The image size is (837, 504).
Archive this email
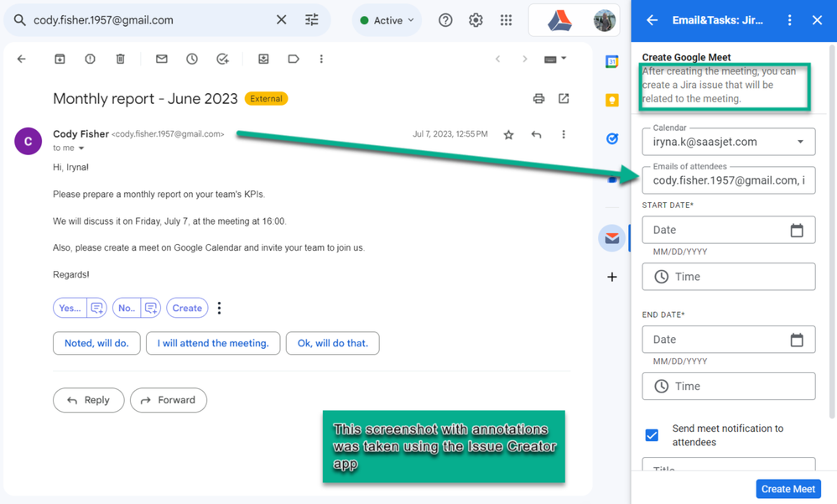point(60,59)
